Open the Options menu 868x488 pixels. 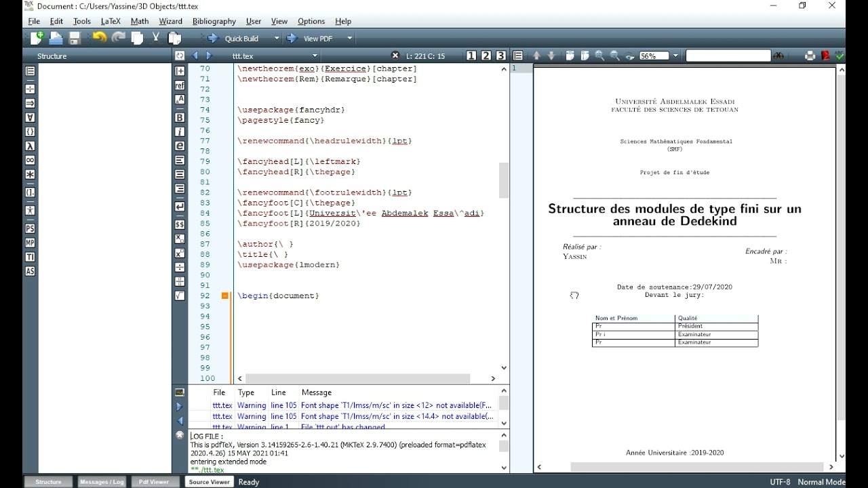point(311,21)
